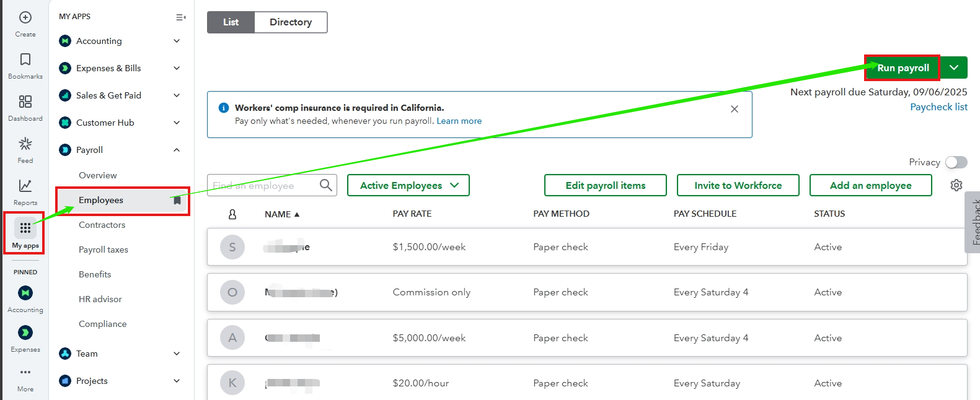Click the More ellipsis icon

[x=25, y=372]
